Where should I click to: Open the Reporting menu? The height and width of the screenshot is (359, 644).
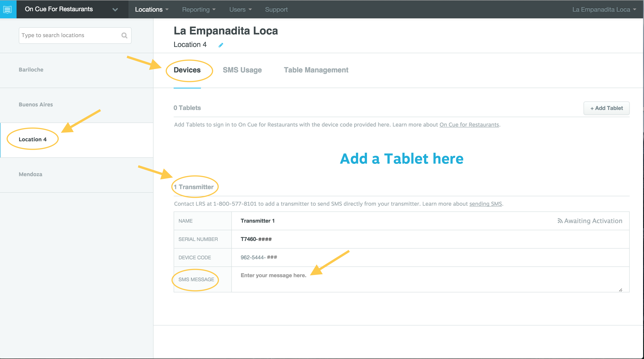[199, 9]
